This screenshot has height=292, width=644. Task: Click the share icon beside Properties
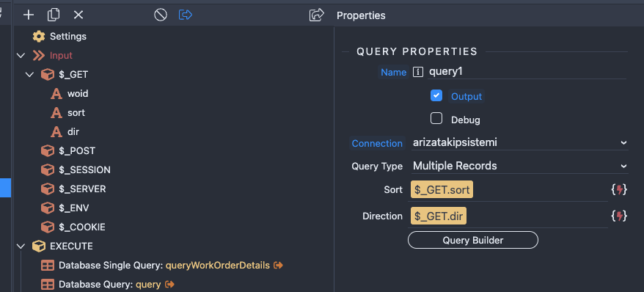pyautogui.click(x=317, y=15)
